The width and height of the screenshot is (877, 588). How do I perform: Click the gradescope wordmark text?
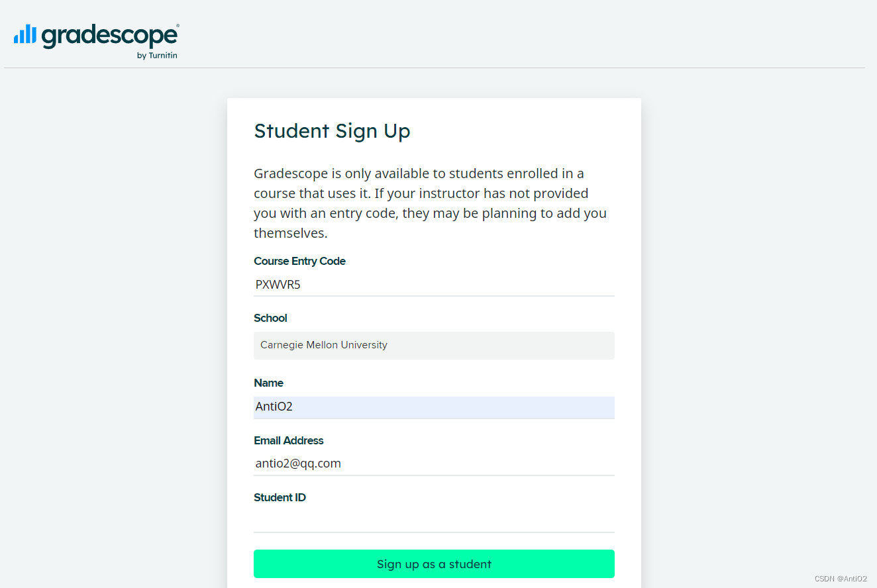coord(109,36)
